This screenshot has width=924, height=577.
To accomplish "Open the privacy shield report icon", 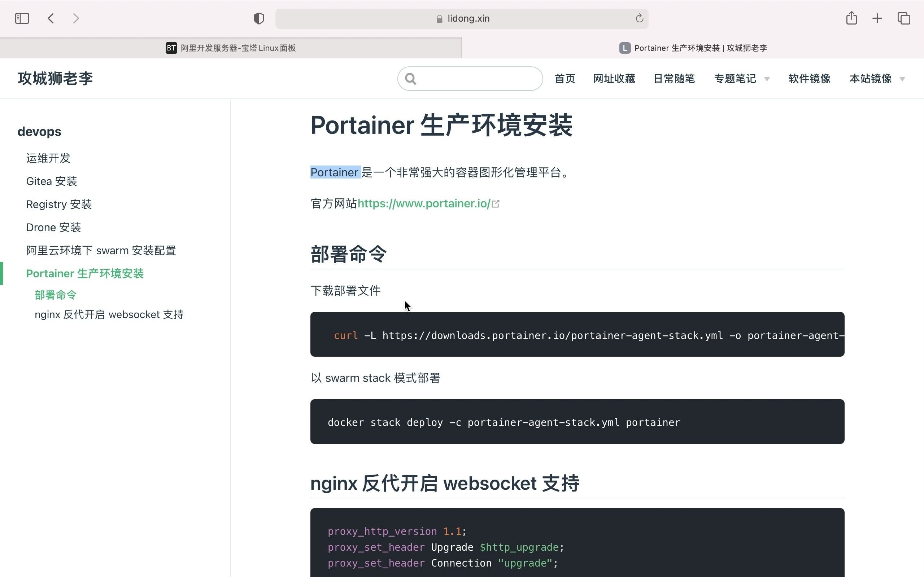I will pyautogui.click(x=258, y=18).
